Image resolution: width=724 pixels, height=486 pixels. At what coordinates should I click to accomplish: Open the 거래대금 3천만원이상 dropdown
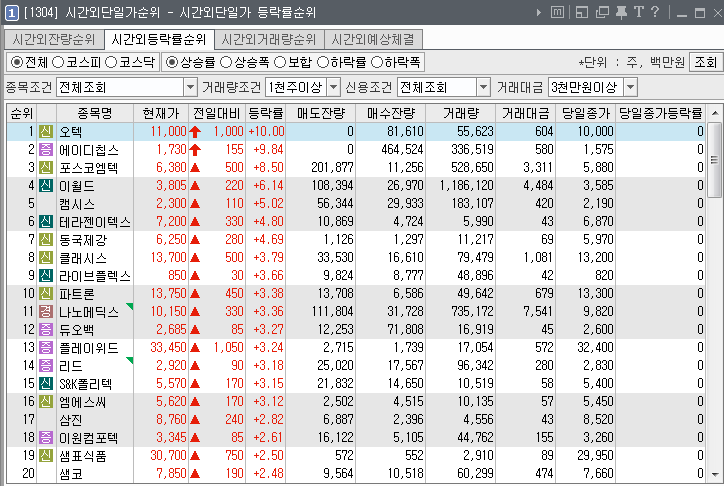point(631,87)
